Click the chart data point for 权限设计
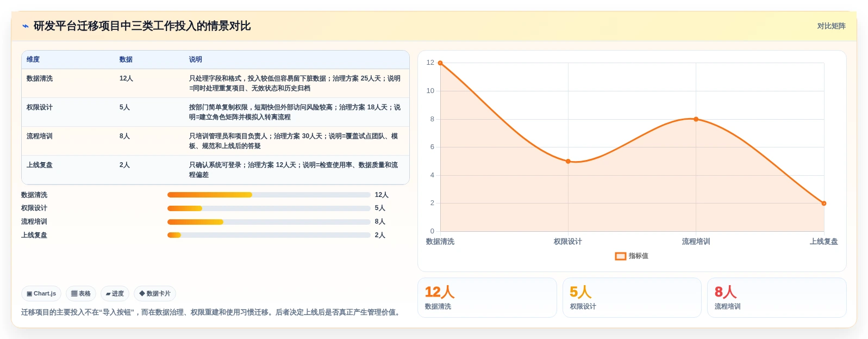868x339 pixels. (x=568, y=161)
